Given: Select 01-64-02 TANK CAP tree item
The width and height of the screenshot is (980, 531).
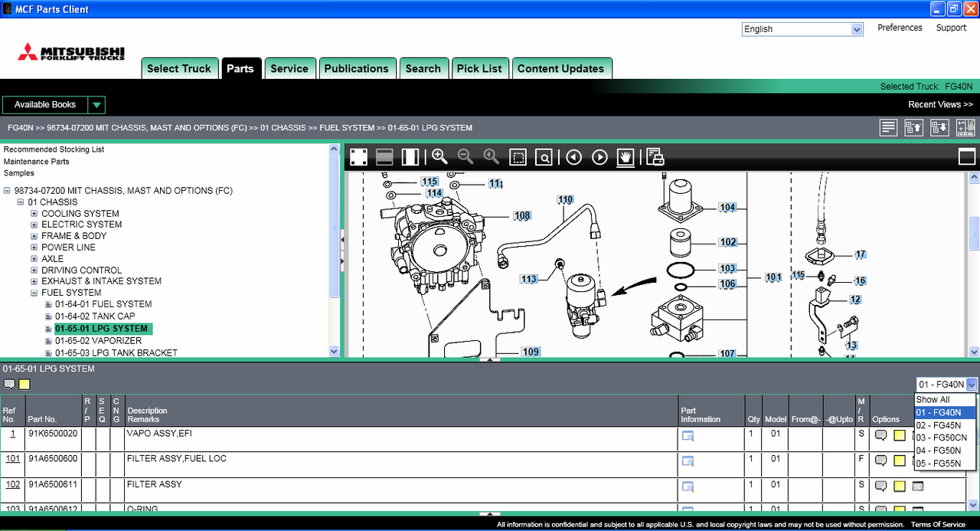Looking at the screenshot, I should (x=95, y=316).
